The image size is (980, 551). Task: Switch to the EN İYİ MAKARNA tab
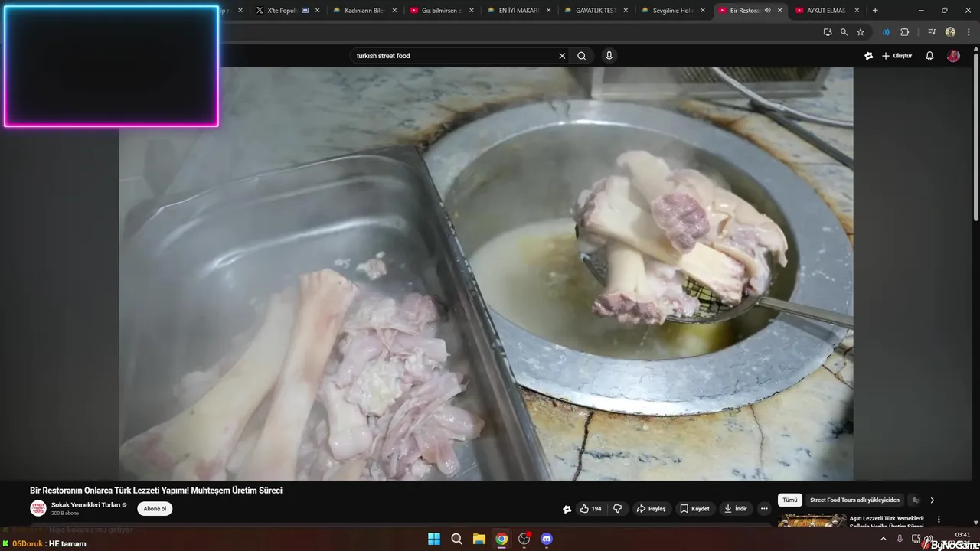click(514, 11)
